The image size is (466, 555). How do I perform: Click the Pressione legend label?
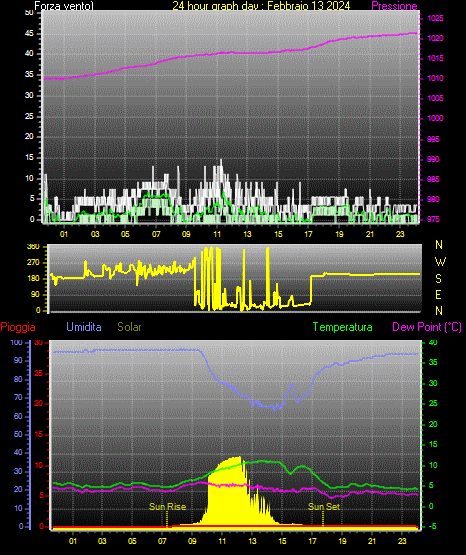[394, 6]
